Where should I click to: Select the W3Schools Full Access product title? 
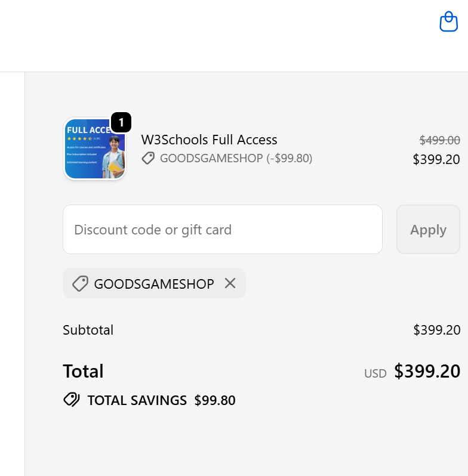(x=209, y=140)
